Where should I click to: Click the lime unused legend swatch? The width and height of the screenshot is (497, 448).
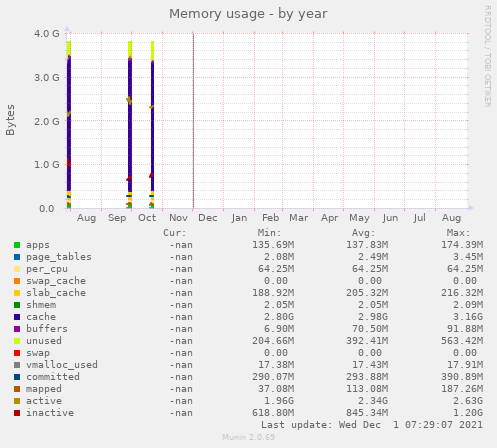click(x=17, y=341)
